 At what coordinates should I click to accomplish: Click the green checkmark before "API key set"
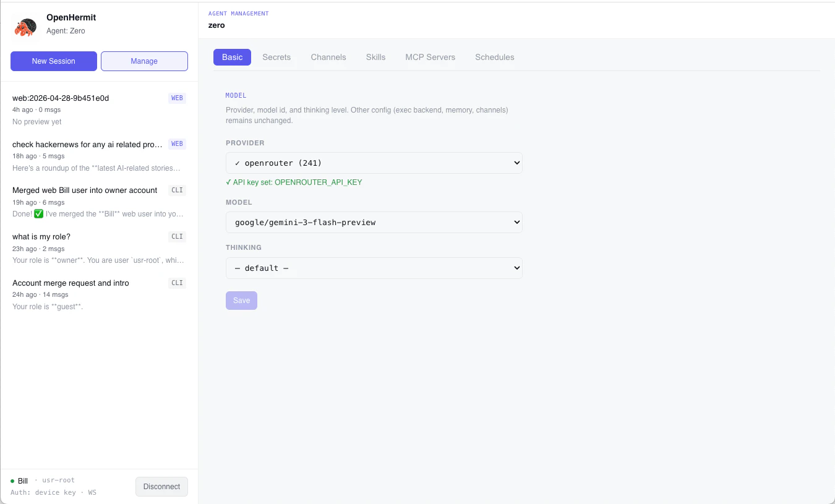click(228, 182)
